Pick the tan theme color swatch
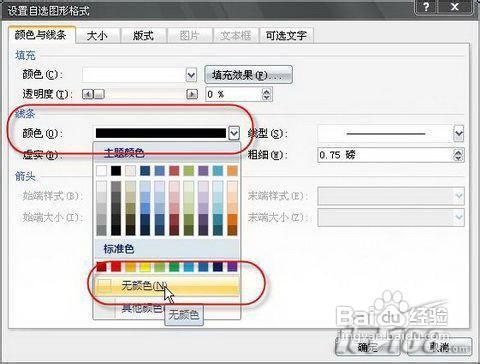 click(130, 171)
